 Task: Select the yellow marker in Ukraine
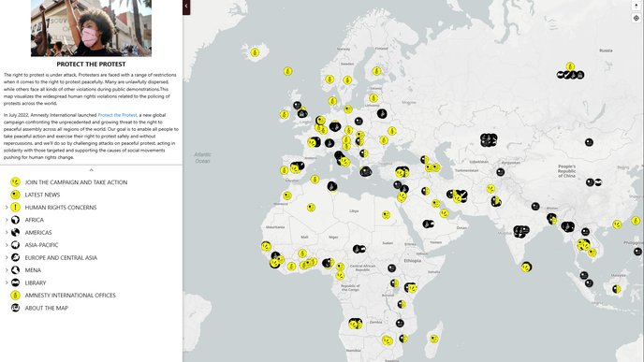click(392, 131)
